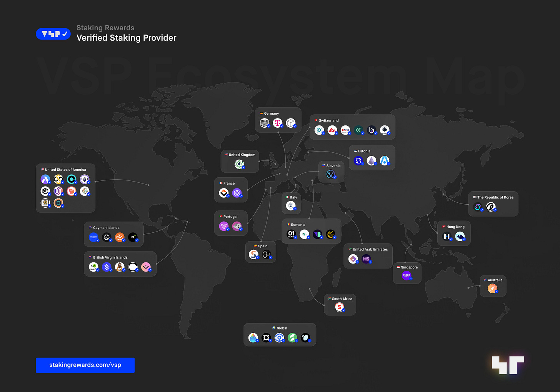Viewport: 560px width, 392px height.
Task: Open the purple atom logo under France
Action: coord(237,193)
